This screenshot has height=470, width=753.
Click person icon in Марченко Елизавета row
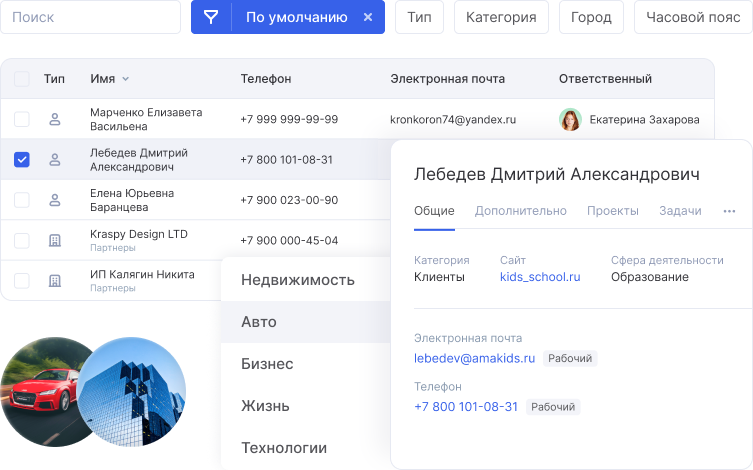(x=55, y=120)
